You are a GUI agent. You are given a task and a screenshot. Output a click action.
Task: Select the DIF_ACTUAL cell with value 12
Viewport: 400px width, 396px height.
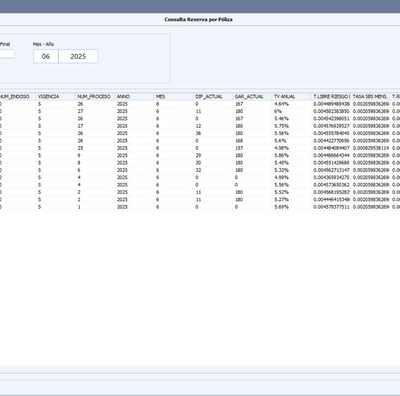coord(198,126)
